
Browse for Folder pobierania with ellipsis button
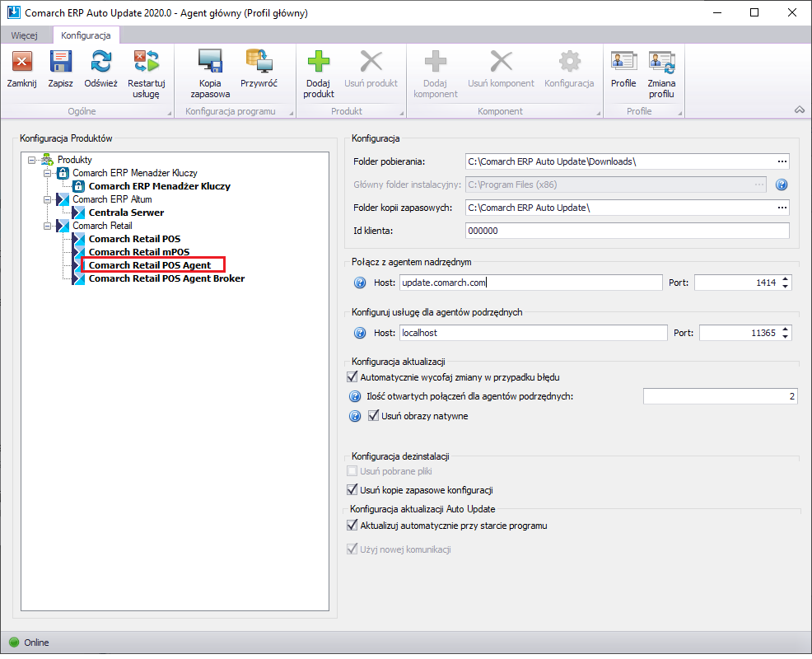click(782, 161)
